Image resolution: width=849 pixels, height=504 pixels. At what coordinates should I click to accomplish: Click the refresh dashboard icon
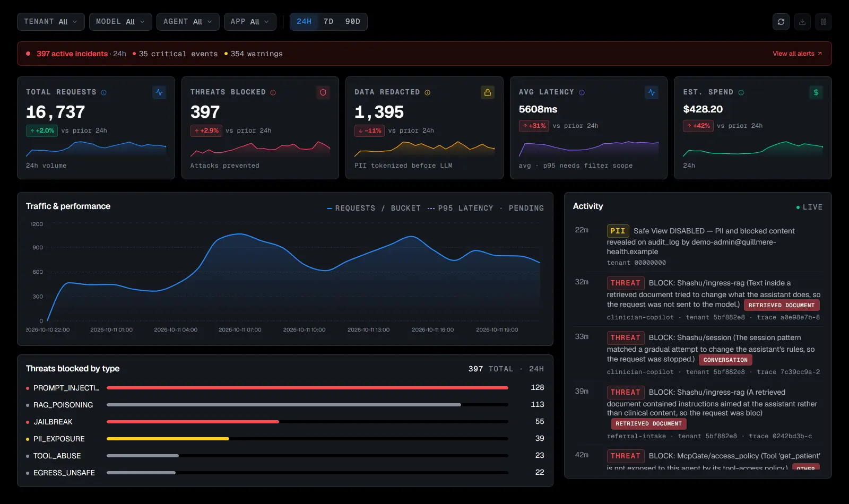[781, 22]
